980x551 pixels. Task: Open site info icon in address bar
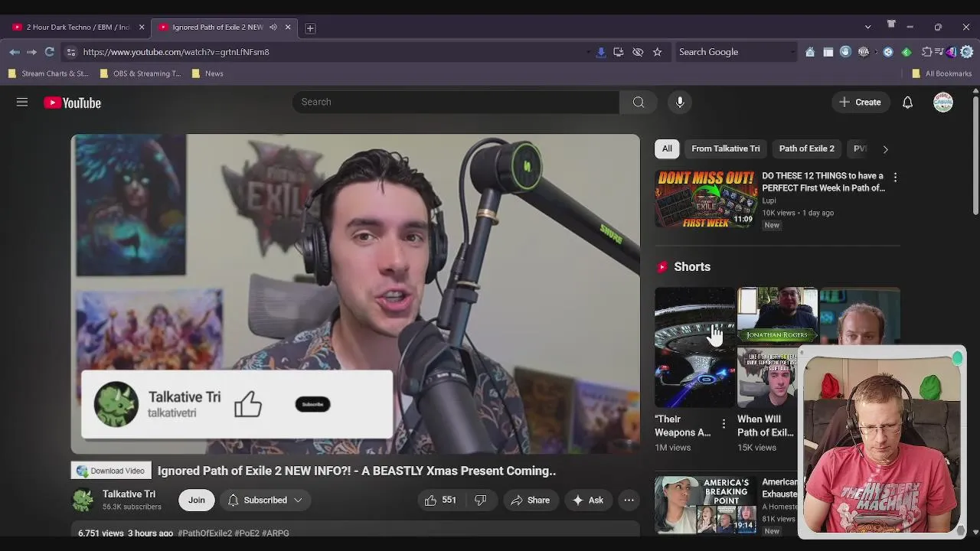pos(70,52)
